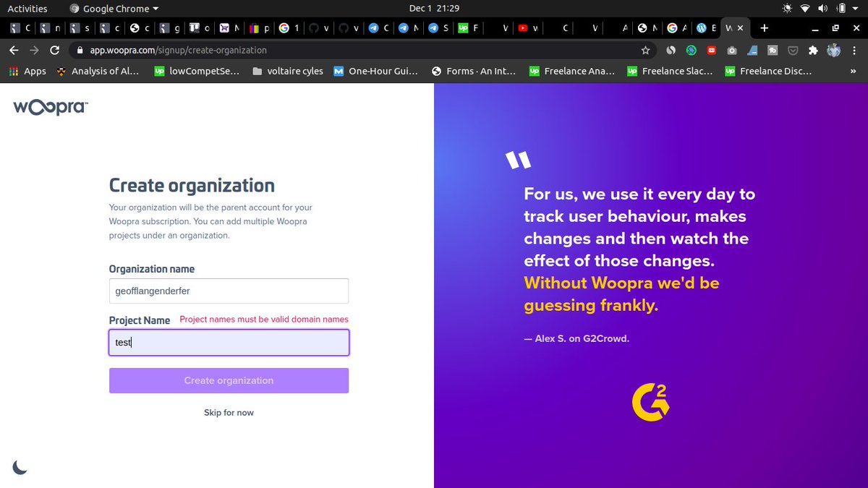Open the 'lowCompetSe...' bookmark

tap(197, 71)
